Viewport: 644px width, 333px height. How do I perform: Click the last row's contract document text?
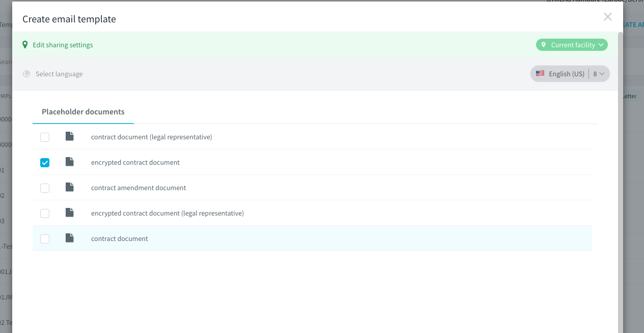click(x=120, y=238)
